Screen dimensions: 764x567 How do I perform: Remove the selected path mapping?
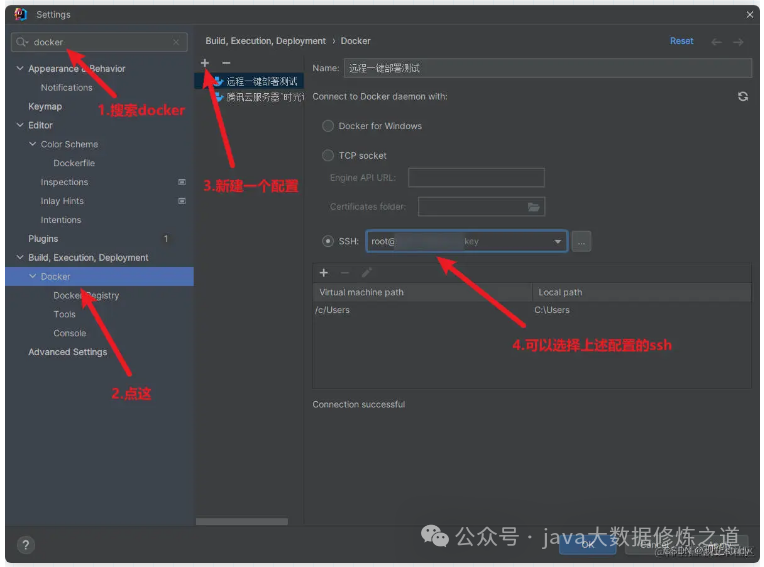[x=345, y=273]
